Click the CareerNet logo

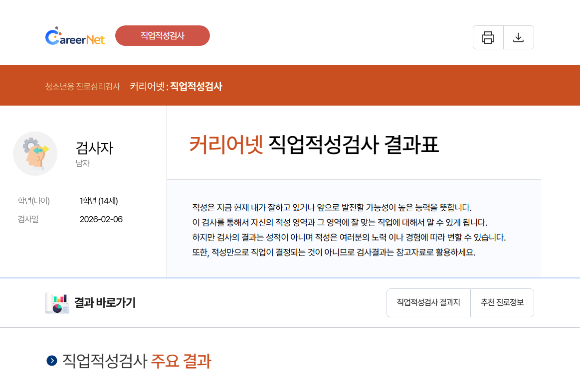pos(75,36)
